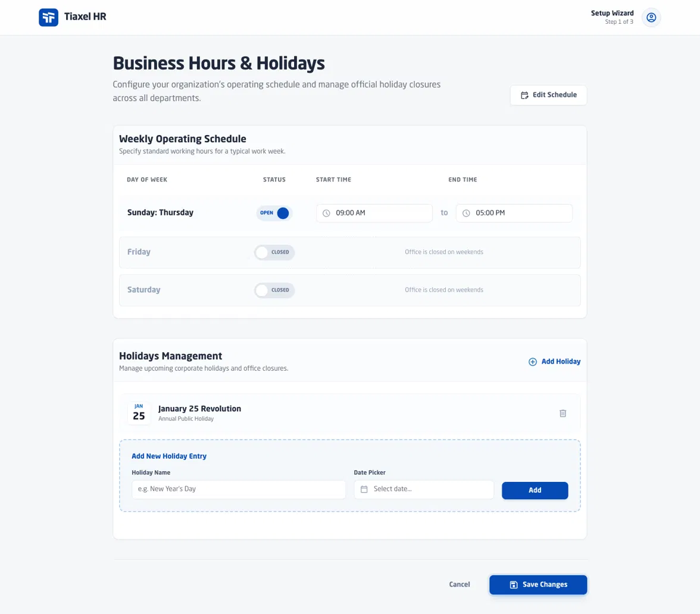Image resolution: width=700 pixels, height=614 pixels.
Task: Click the START TIME column header
Action: (333, 180)
